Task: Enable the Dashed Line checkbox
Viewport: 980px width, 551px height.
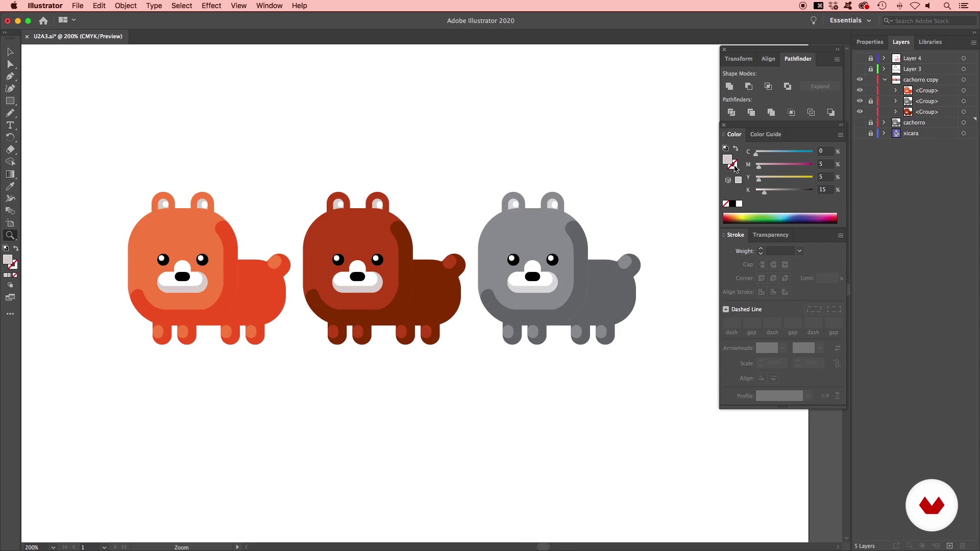Action: 726,309
